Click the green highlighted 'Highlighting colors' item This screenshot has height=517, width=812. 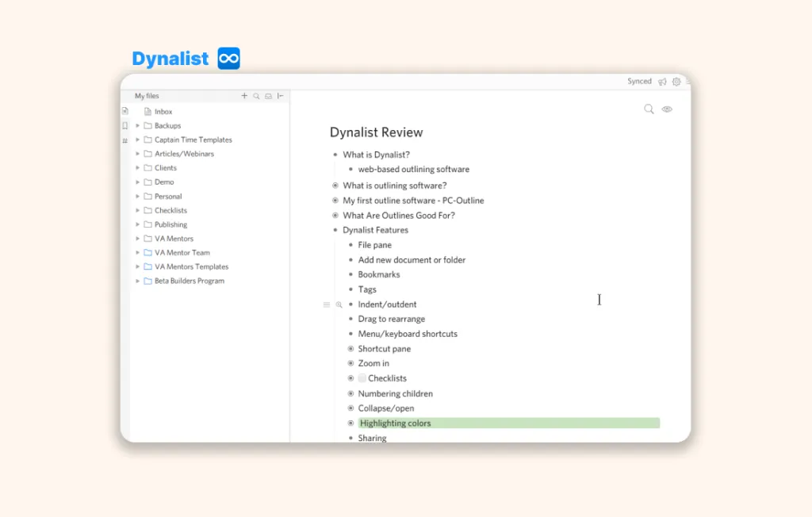pyautogui.click(x=395, y=423)
